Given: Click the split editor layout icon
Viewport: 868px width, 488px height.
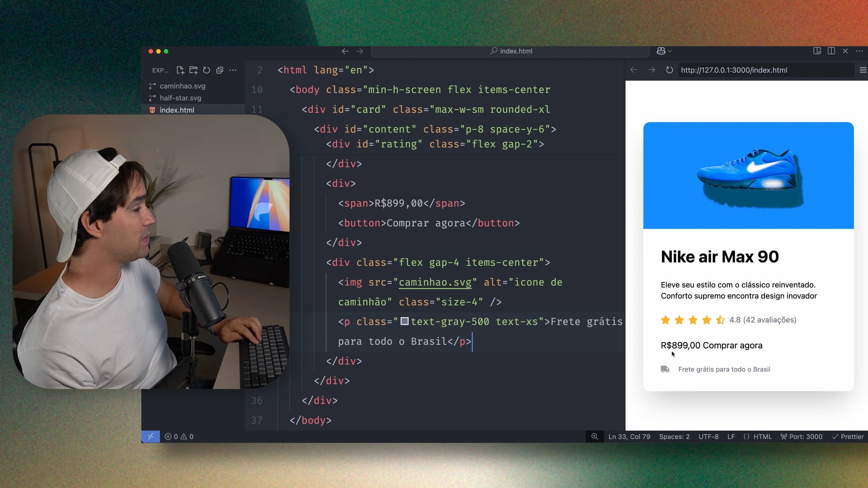Looking at the screenshot, I should [831, 51].
